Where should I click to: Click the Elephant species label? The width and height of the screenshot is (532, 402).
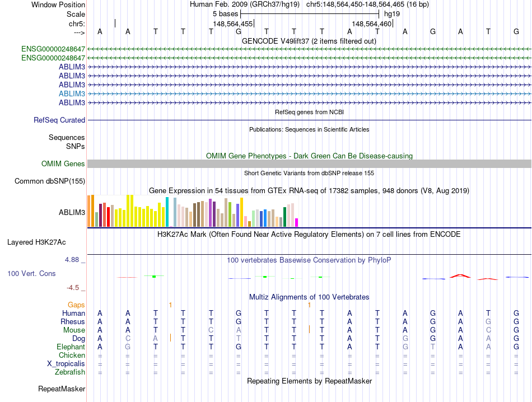(71, 347)
